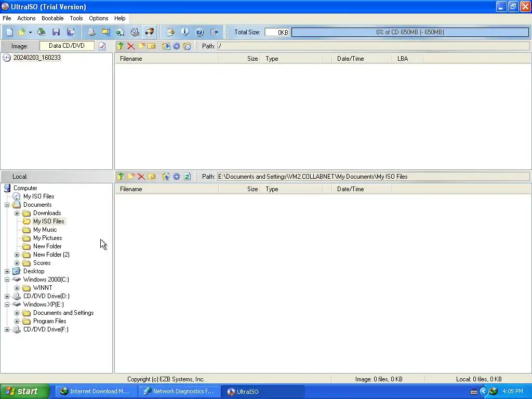Click the Save As icon

click(71, 32)
